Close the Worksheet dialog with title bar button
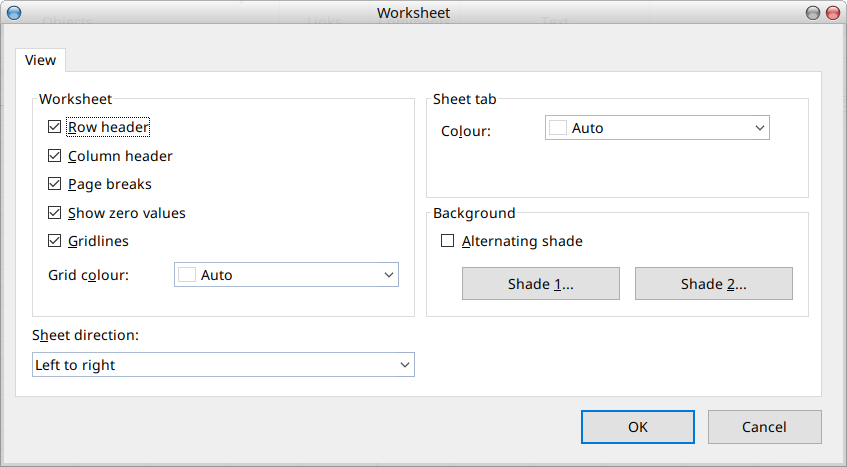Screen dimensions: 847x467 pos(832,13)
